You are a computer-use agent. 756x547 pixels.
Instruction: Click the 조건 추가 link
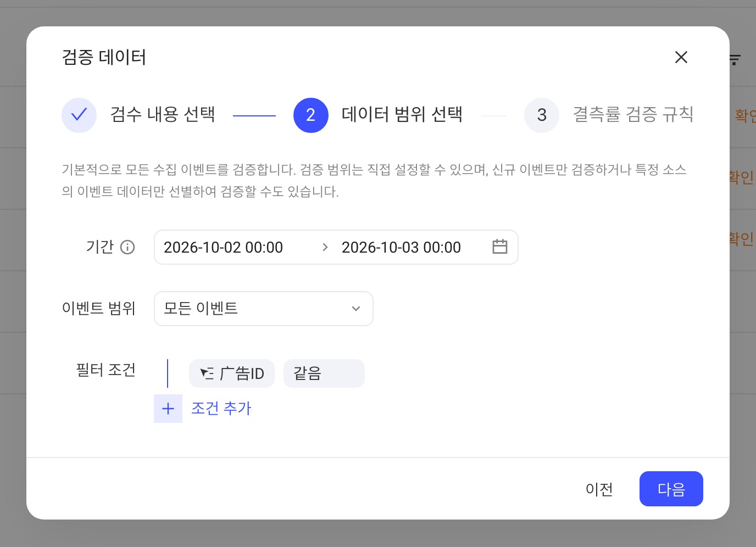coord(221,409)
